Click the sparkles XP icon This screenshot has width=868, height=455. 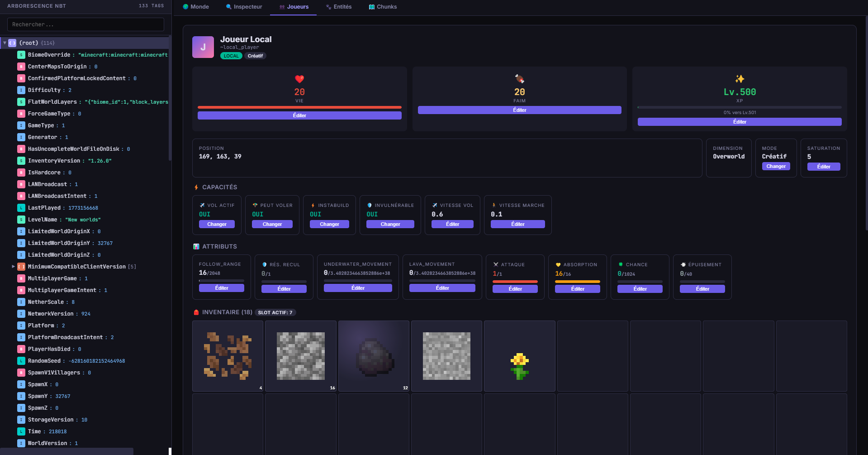[740, 79]
